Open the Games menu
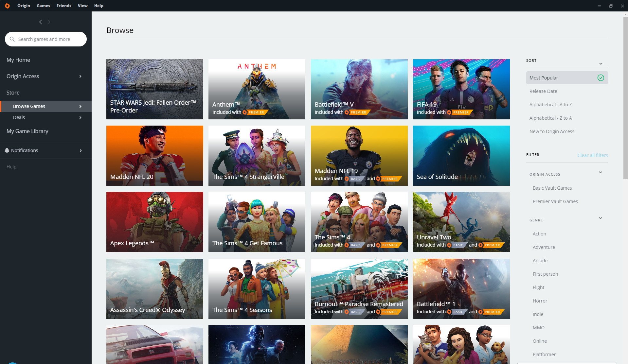This screenshot has width=628, height=364. pos(43,6)
